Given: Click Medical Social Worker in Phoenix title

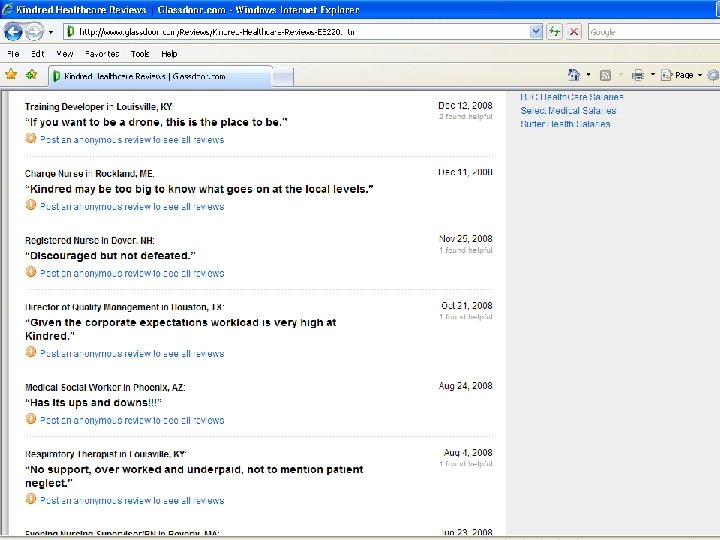Looking at the screenshot, I should [x=105, y=388].
